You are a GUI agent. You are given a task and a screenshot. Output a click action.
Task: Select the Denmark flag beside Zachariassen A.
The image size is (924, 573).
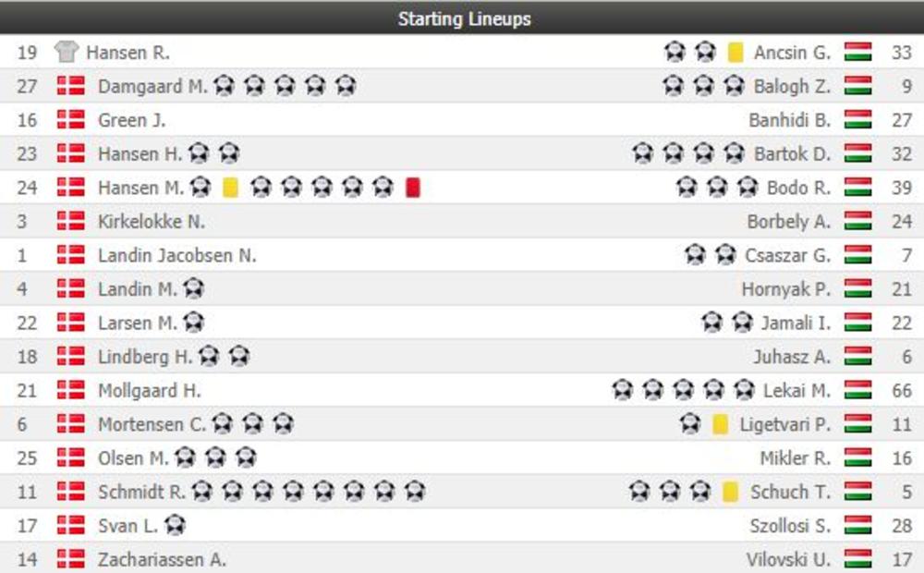tap(71, 559)
